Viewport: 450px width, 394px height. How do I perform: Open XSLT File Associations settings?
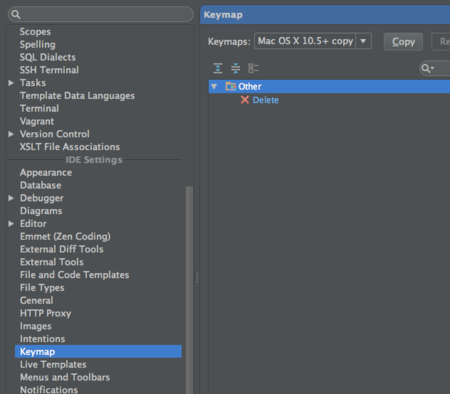pyautogui.click(x=70, y=147)
